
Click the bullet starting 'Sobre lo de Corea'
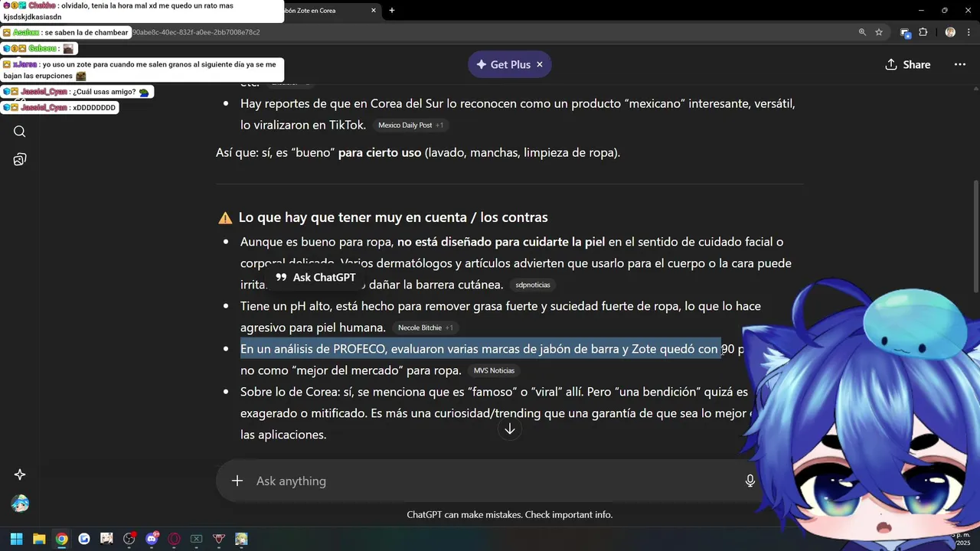[x=497, y=413]
